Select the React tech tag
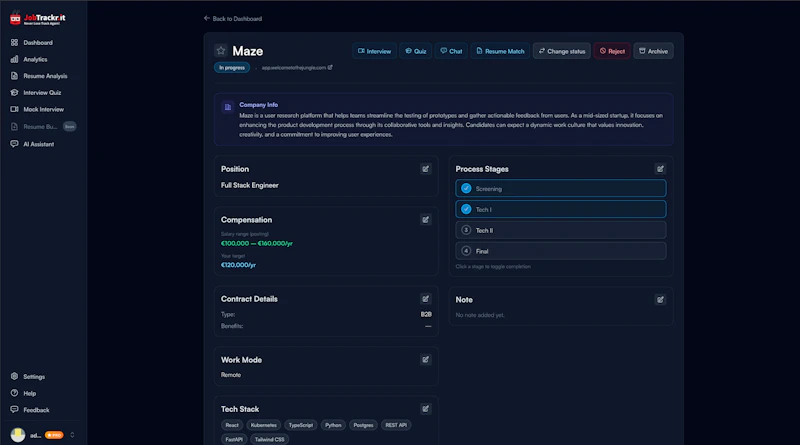 click(x=232, y=425)
